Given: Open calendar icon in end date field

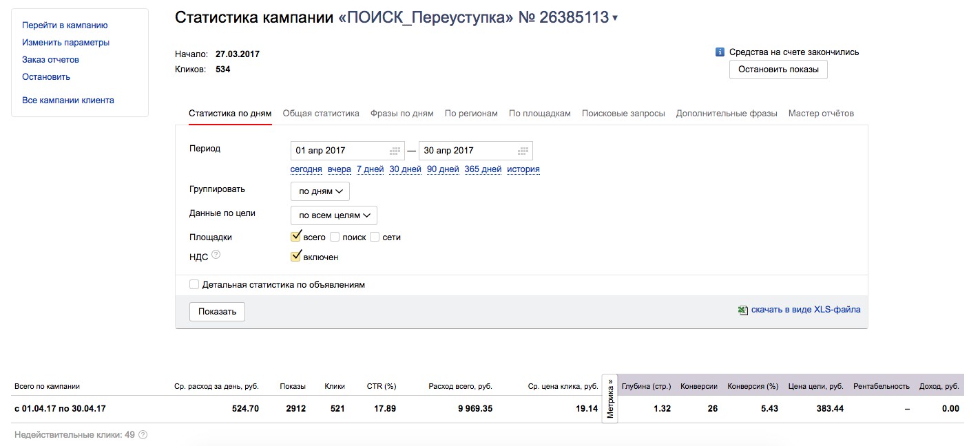Looking at the screenshot, I should pos(523,151).
